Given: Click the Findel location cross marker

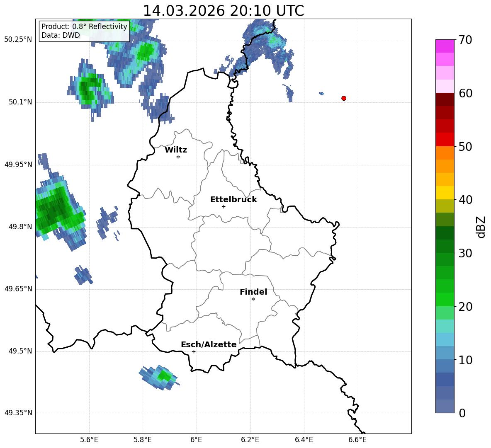Looking at the screenshot, I should 253,299.
